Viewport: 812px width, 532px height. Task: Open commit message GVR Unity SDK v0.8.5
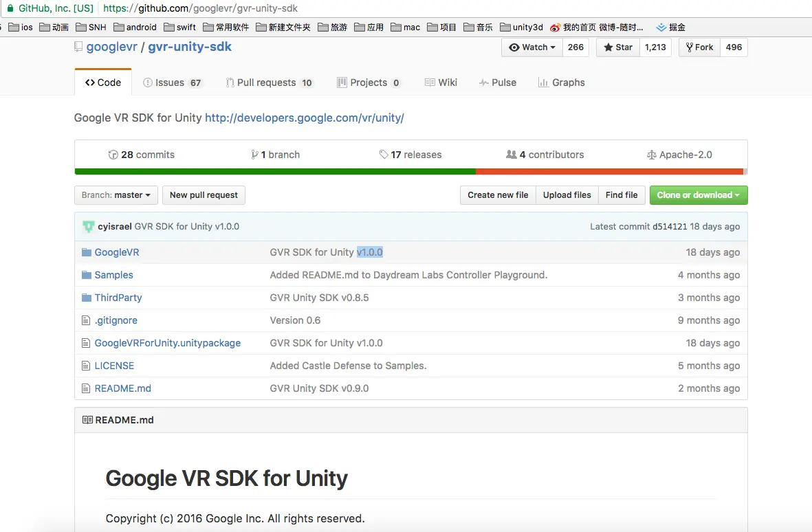(x=319, y=298)
